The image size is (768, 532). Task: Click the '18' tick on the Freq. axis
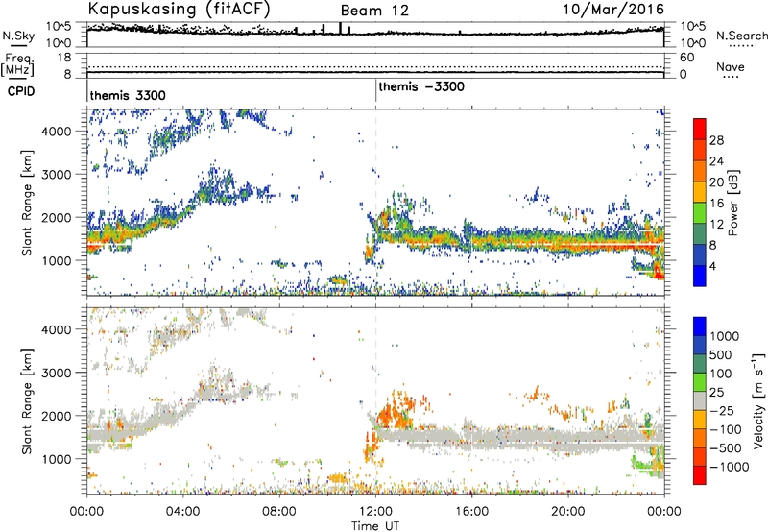pyautogui.click(x=64, y=58)
